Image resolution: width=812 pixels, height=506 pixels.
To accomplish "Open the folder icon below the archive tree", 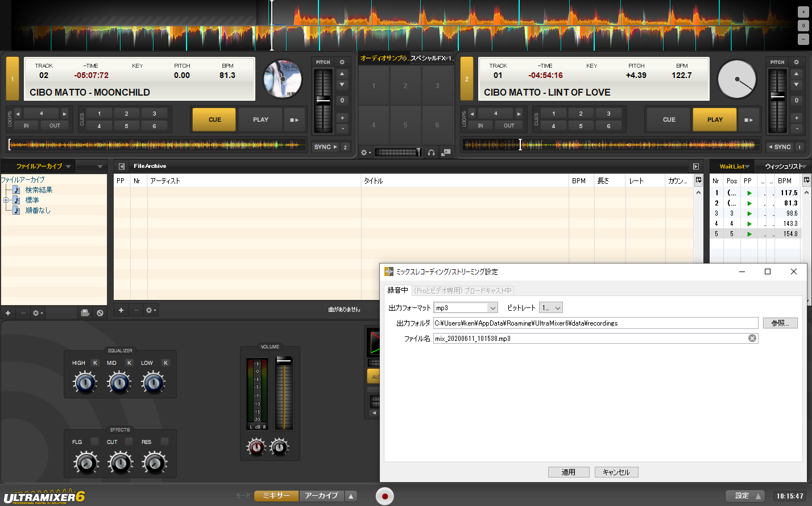I will tap(85, 313).
